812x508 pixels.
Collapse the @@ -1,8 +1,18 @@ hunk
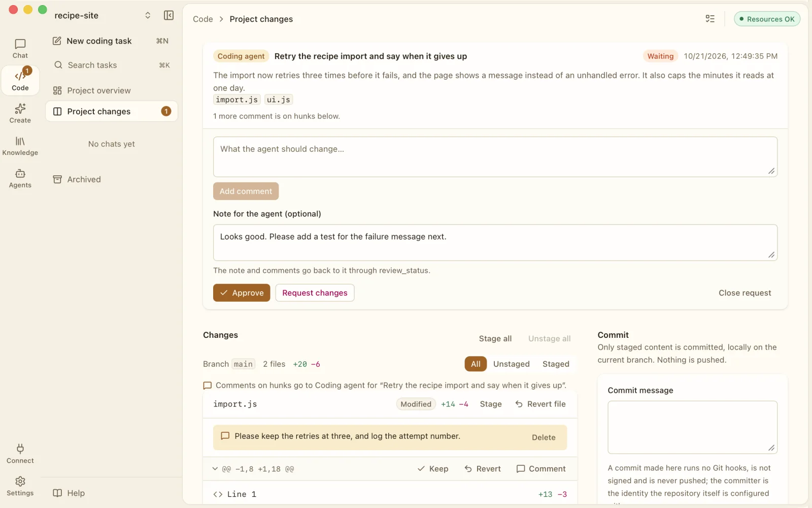[x=215, y=469]
